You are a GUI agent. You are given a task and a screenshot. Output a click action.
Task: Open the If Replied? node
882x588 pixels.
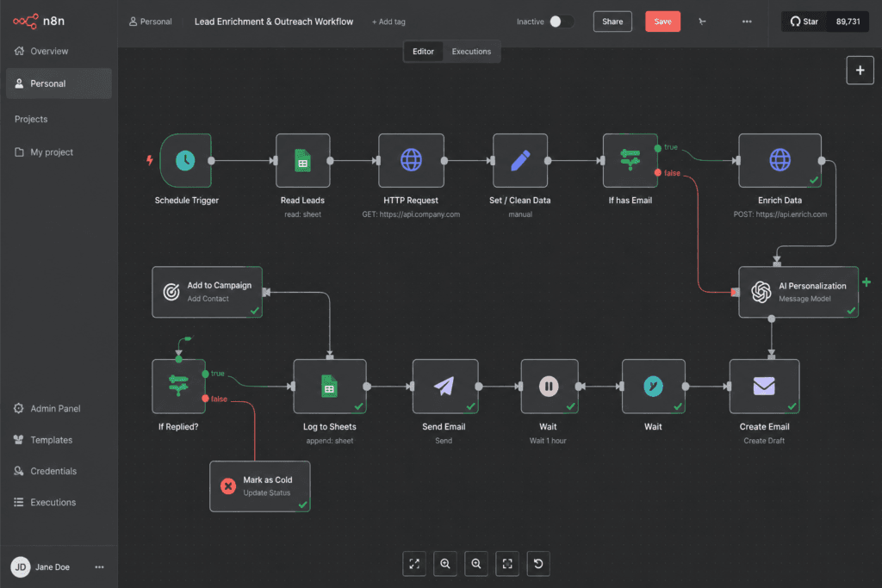[x=178, y=387]
